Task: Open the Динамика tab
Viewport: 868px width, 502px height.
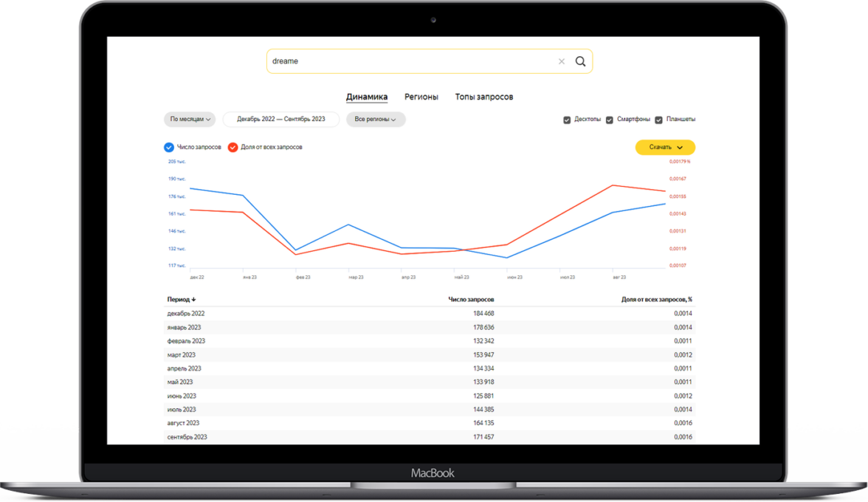Action: pyautogui.click(x=366, y=97)
